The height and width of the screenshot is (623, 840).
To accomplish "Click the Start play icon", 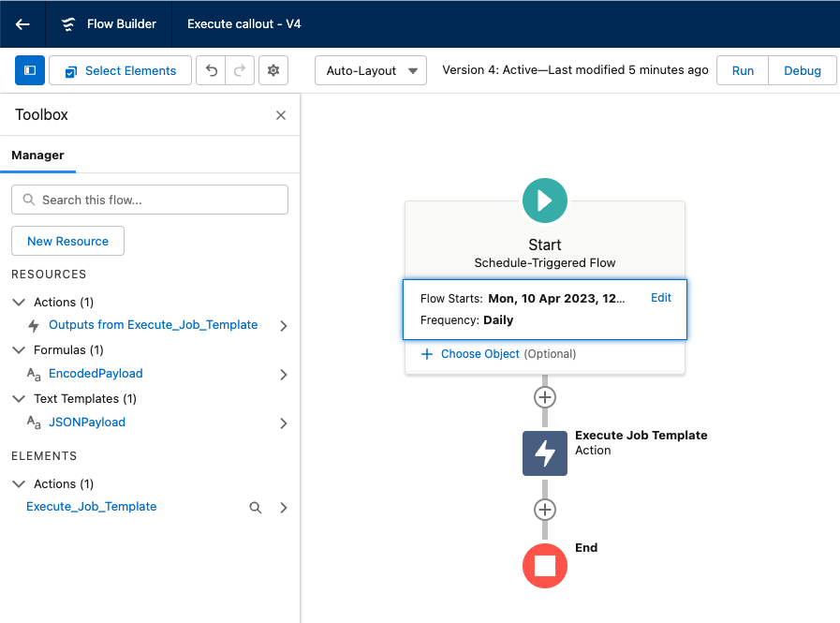I will [544, 200].
